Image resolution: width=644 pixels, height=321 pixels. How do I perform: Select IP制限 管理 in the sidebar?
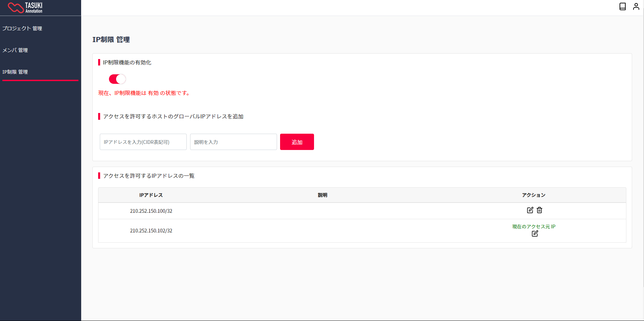point(15,72)
